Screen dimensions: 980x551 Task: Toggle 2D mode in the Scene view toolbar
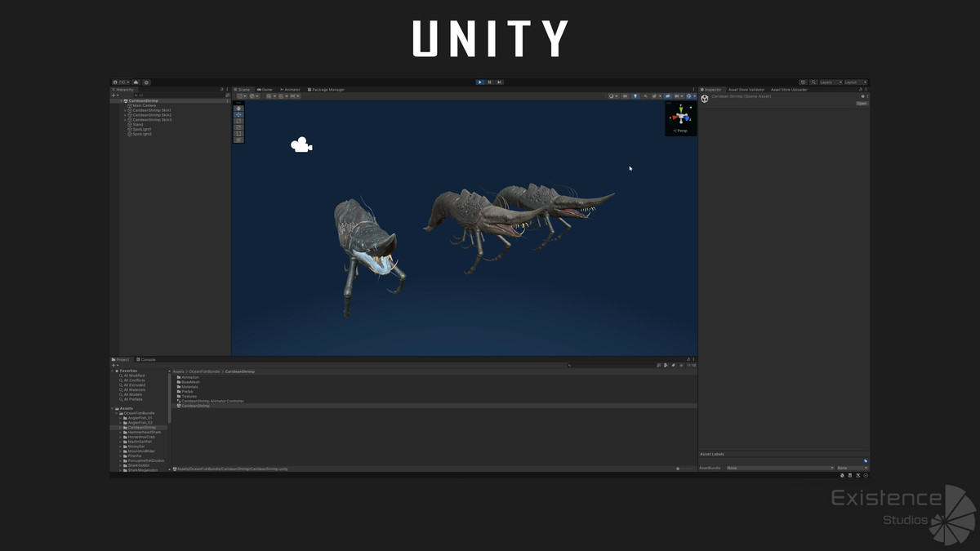click(x=625, y=96)
